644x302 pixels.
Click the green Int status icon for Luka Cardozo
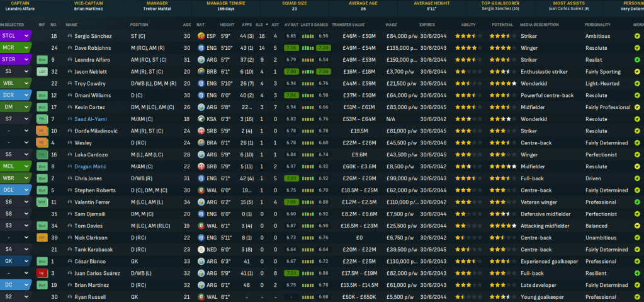pos(42,154)
